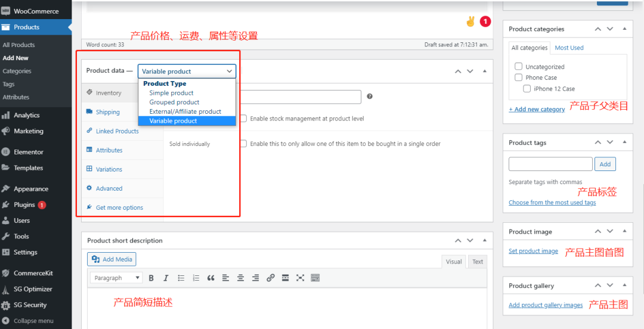Click the blockquote icon in editor toolbar
The image size is (644, 329).
click(x=210, y=278)
